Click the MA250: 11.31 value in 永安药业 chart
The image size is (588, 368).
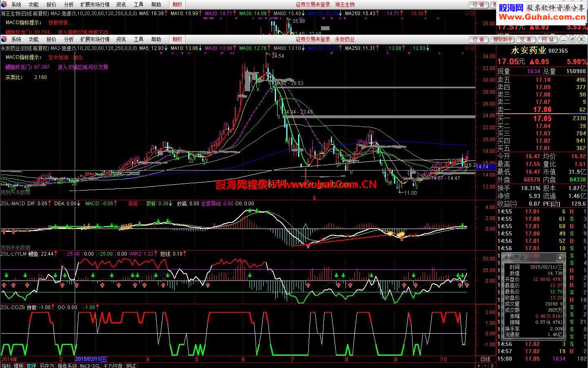[361, 48]
